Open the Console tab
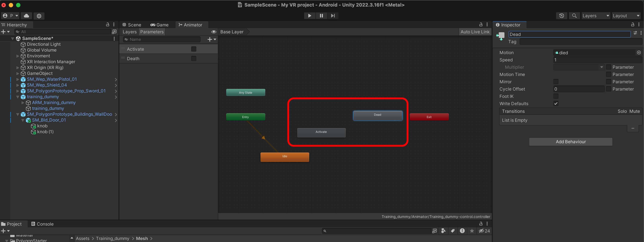Image resolution: width=644 pixels, height=242 pixels. click(42, 224)
